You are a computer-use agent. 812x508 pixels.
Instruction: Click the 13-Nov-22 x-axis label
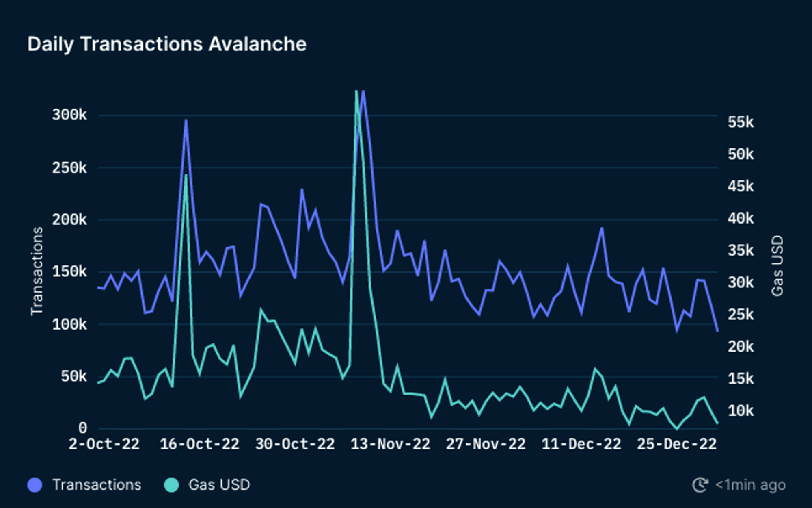coord(390,444)
